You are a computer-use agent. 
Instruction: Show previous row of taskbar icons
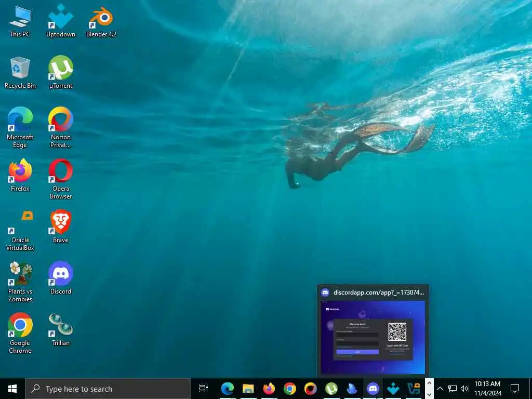(x=429, y=383)
